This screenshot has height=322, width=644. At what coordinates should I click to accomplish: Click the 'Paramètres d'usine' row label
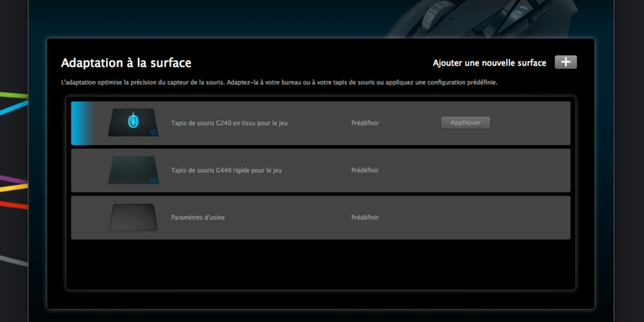click(x=198, y=217)
